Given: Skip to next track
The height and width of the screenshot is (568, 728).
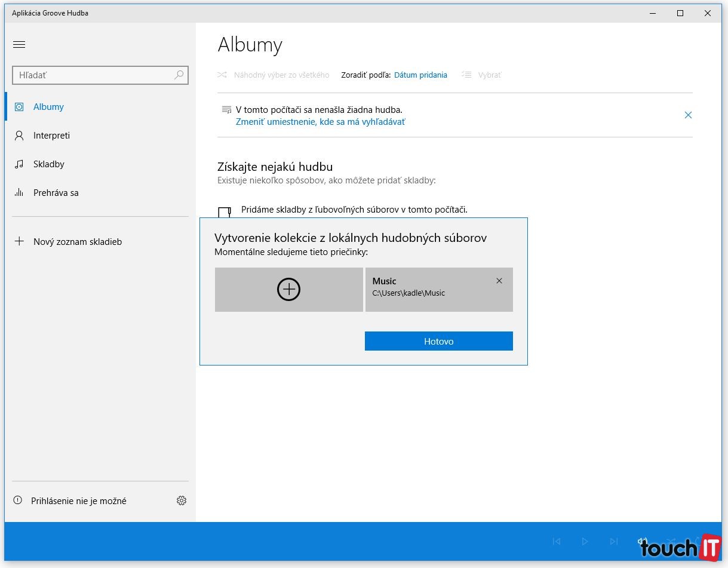Looking at the screenshot, I should pyautogui.click(x=613, y=541).
